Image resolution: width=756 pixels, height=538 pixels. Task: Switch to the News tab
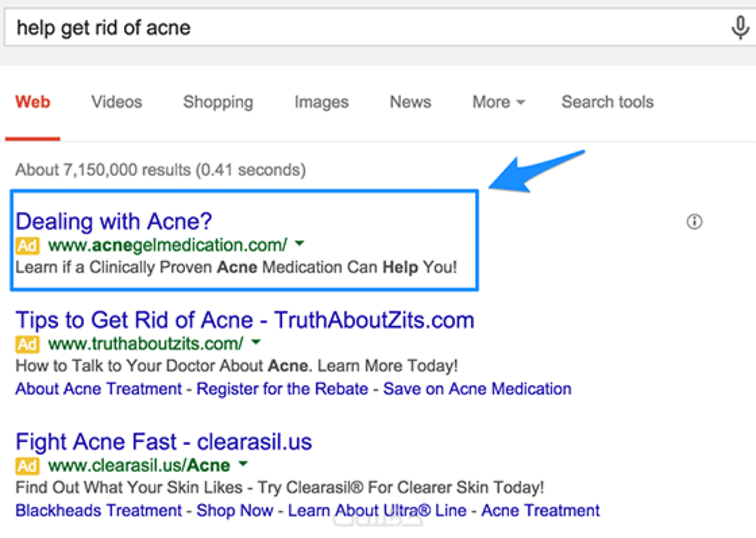click(410, 102)
